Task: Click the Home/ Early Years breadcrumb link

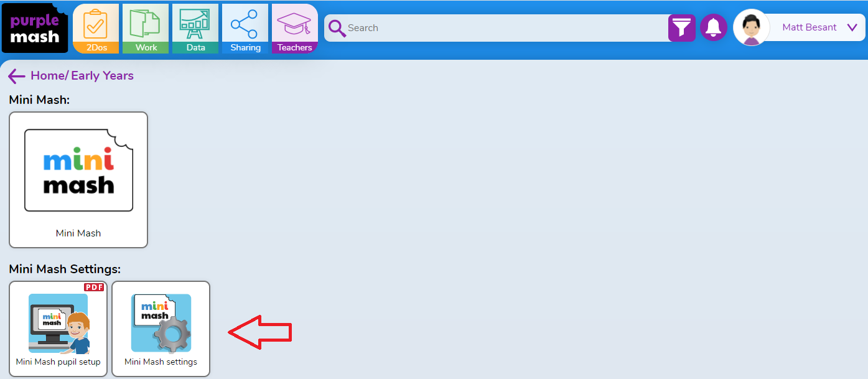Action: pos(82,76)
